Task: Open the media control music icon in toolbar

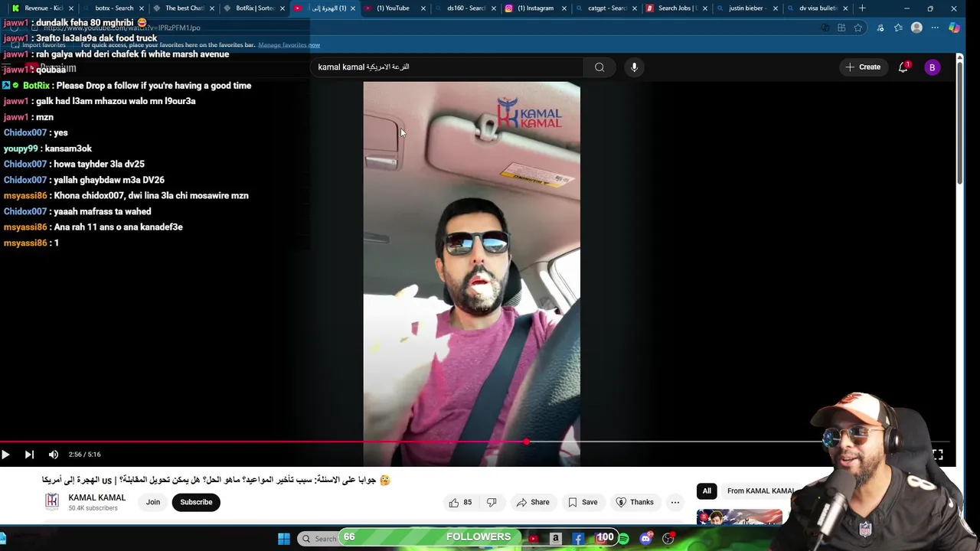Action: (880, 28)
